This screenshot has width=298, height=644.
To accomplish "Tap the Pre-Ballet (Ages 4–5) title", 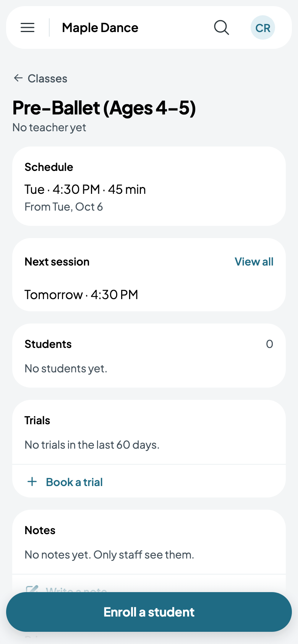I will 104,108.
